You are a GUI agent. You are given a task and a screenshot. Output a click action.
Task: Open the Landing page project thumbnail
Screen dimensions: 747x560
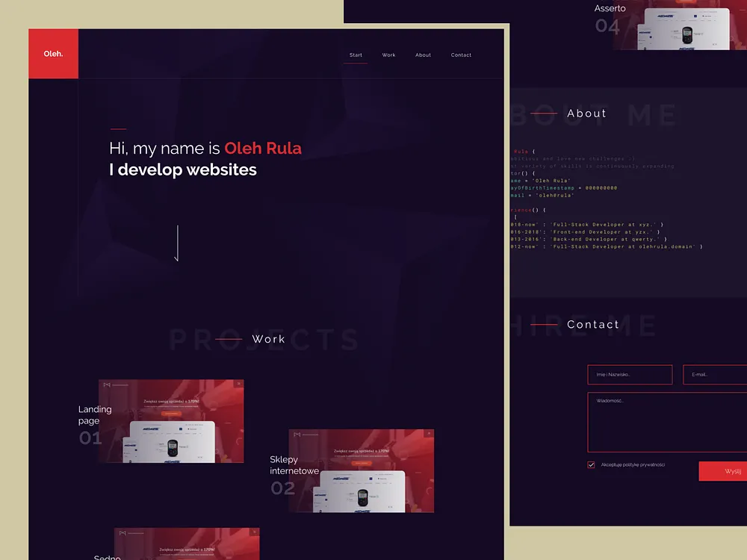(170, 420)
